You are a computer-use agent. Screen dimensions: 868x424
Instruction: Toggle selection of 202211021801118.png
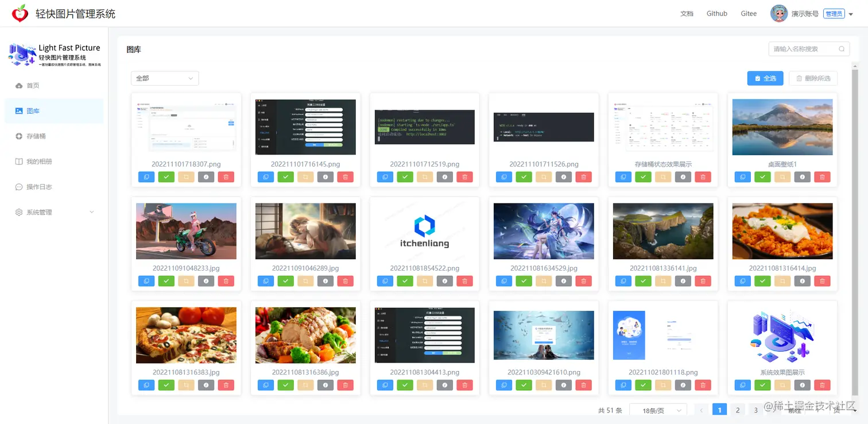[x=644, y=385]
